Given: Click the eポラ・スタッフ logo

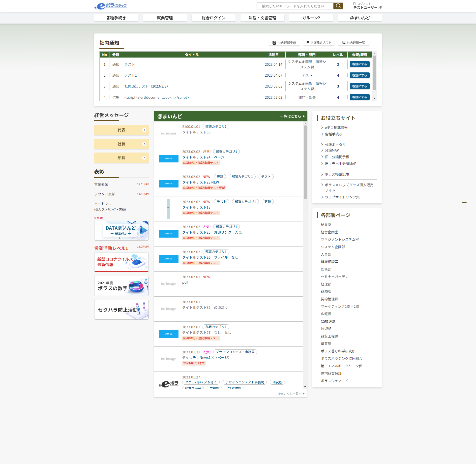Looking at the screenshot, I should (111, 6).
